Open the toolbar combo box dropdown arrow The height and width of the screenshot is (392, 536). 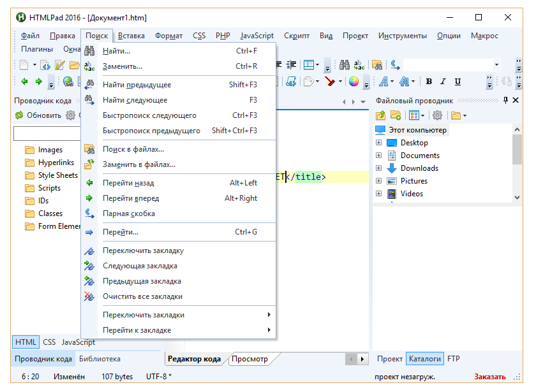point(496,64)
